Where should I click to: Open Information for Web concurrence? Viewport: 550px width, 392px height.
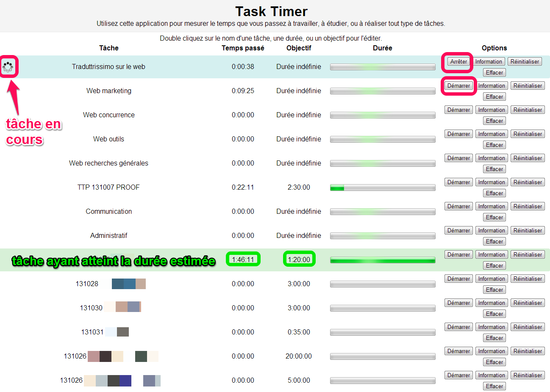click(491, 110)
